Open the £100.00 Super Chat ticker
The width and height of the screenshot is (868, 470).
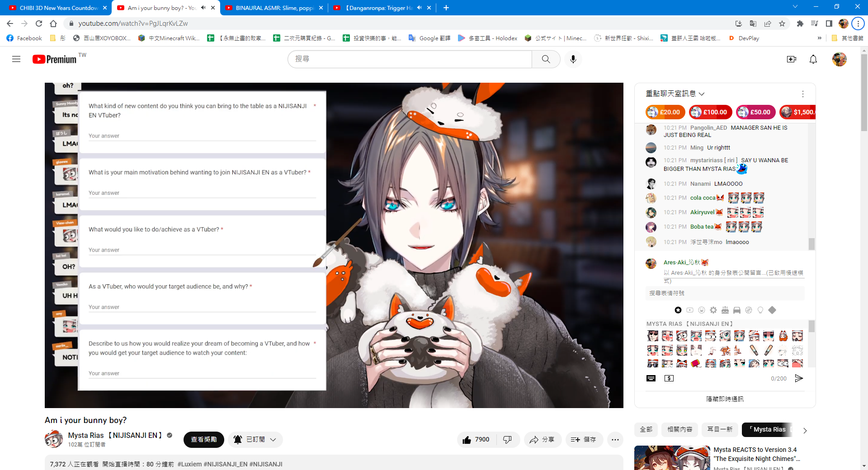(710, 112)
